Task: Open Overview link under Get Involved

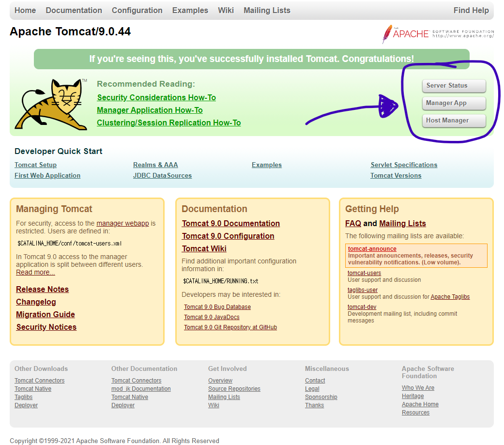Action: 220,381
